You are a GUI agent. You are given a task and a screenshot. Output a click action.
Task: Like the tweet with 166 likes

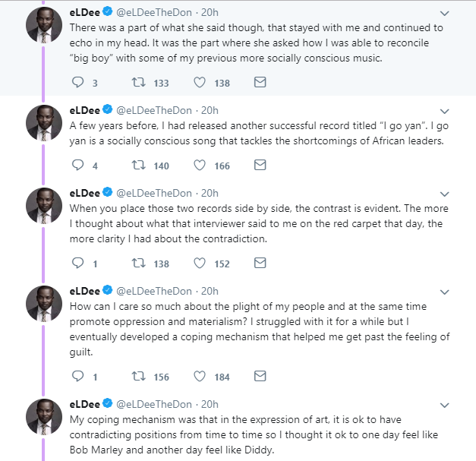(x=200, y=164)
